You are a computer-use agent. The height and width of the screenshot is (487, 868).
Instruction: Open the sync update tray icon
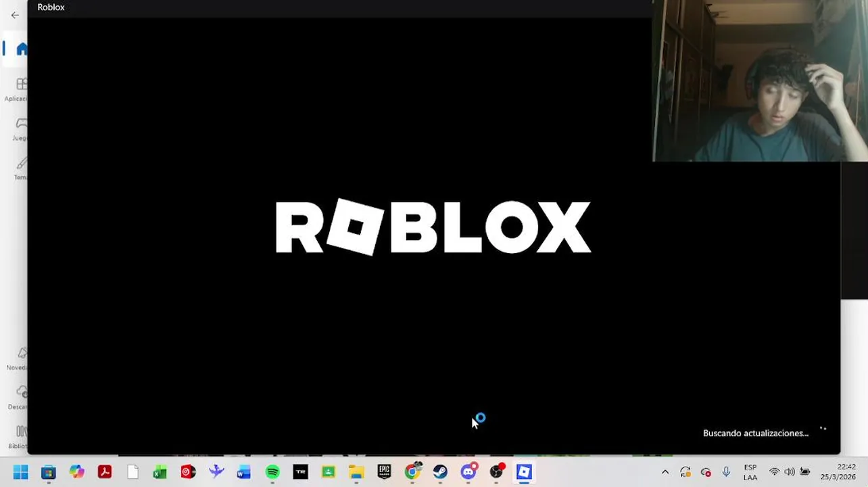(x=685, y=472)
